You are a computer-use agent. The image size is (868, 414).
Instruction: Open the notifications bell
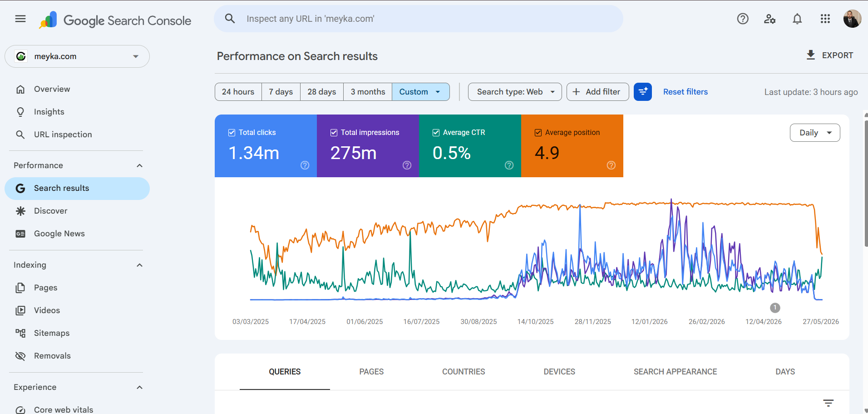[797, 19]
